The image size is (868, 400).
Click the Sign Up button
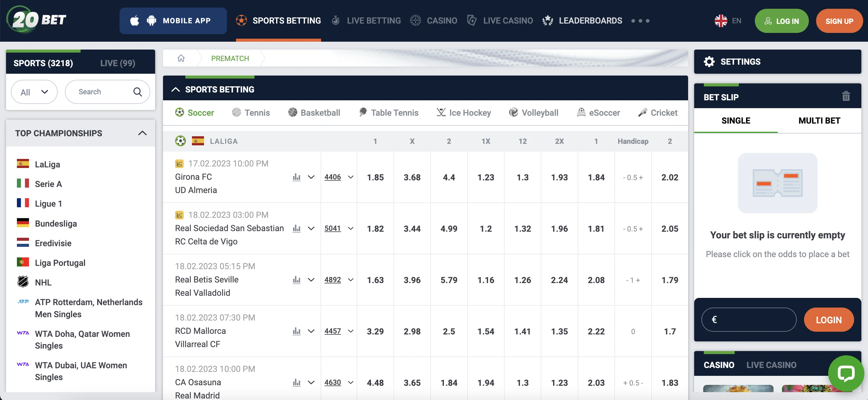point(839,21)
